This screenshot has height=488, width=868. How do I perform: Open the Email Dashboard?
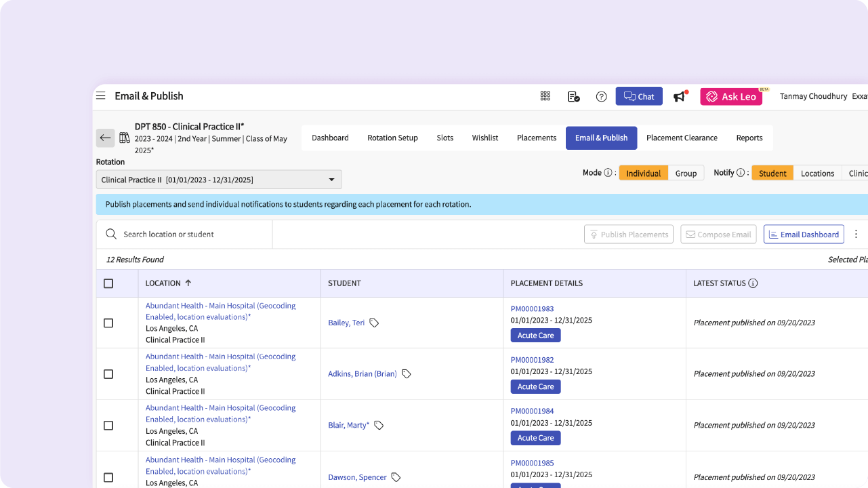[x=804, y=235]
